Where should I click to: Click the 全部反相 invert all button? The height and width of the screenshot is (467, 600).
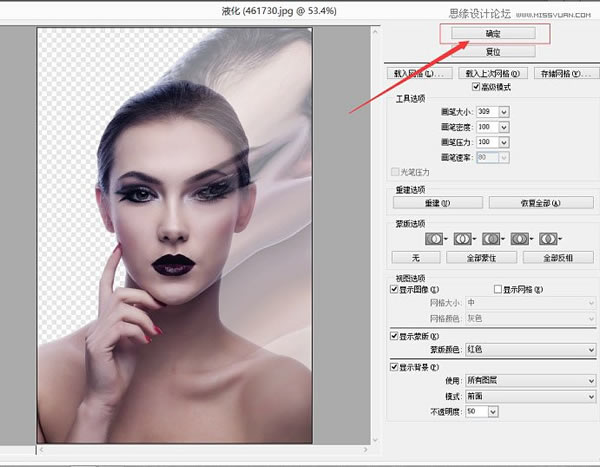pos(558,258)
